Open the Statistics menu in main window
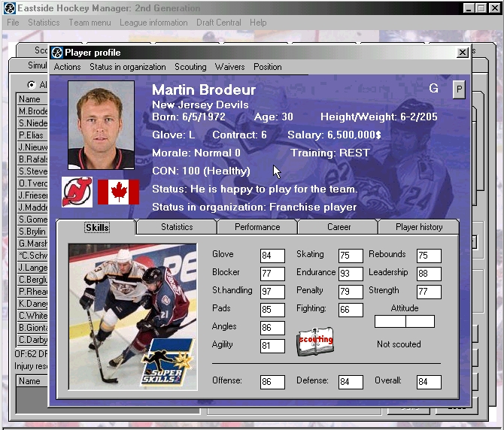504x430 pixels. tap(44, 23)
